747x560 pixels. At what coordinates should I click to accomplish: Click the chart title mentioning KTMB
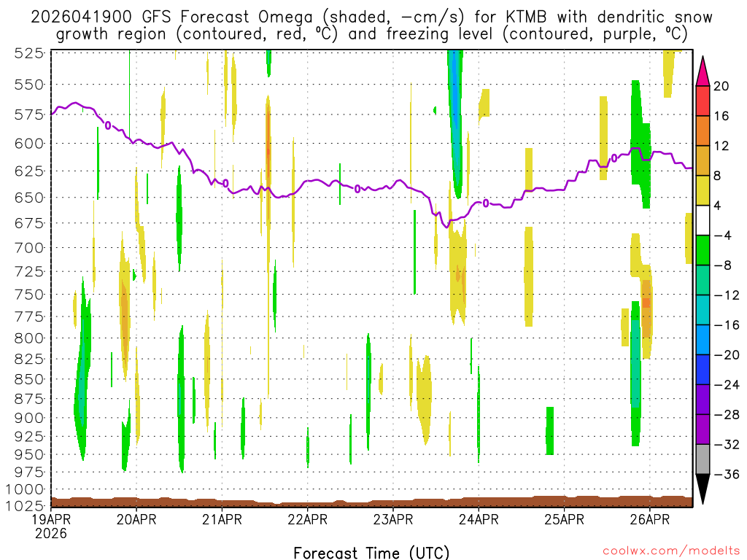[371, 17]
